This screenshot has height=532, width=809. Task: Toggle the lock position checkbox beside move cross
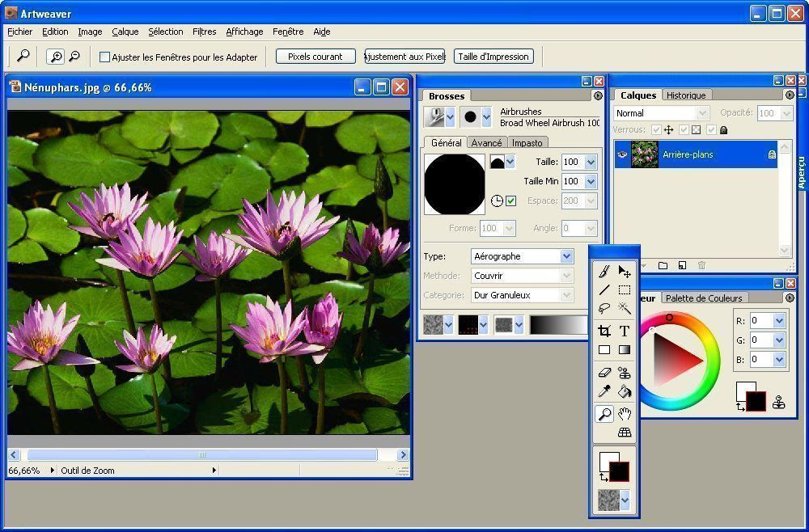tap(656, 130)
